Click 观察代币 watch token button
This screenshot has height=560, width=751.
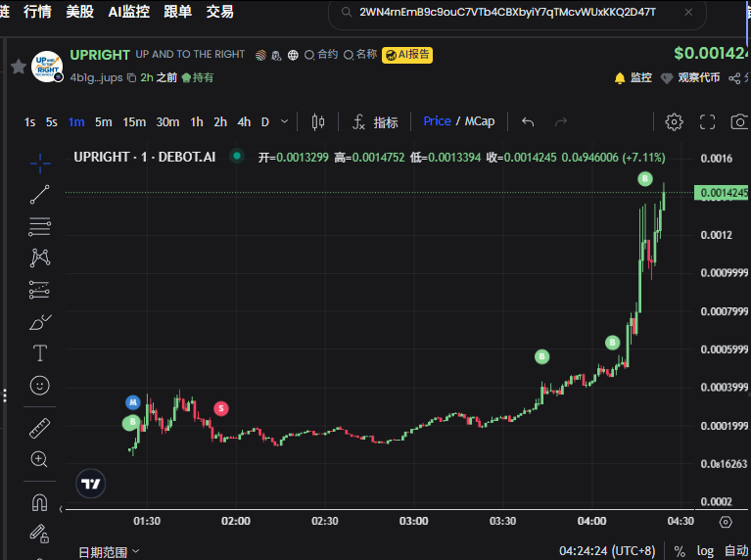click(690, 77)
